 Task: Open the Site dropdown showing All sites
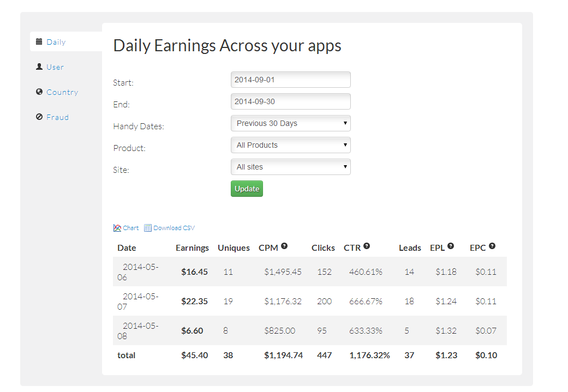coord(291,167)
